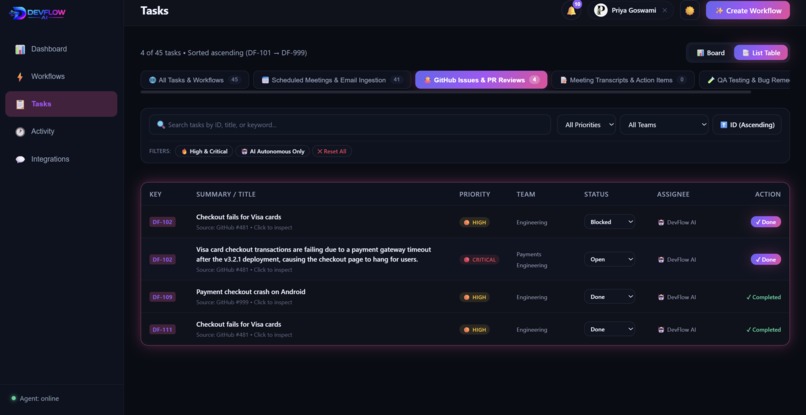Click the Completed label for DF-111
Screen dimensions: 806x415
[x=763, y=330]
